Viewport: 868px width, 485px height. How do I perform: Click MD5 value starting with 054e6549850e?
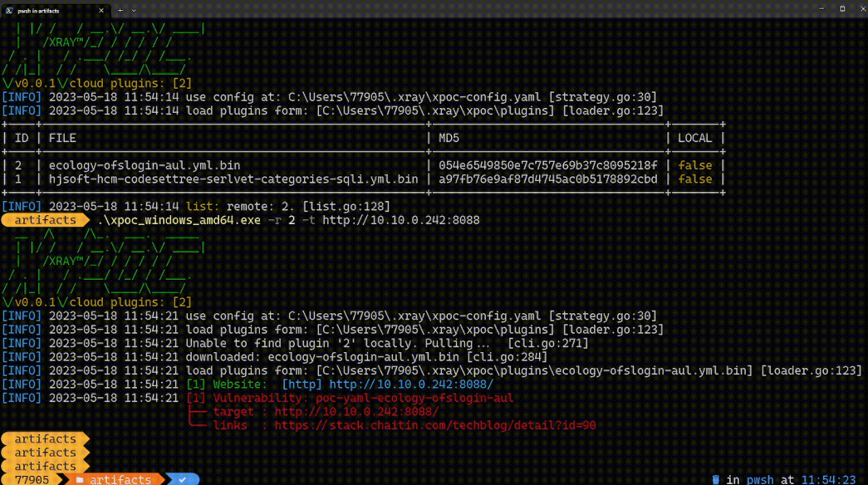click(x=548, y=165)
